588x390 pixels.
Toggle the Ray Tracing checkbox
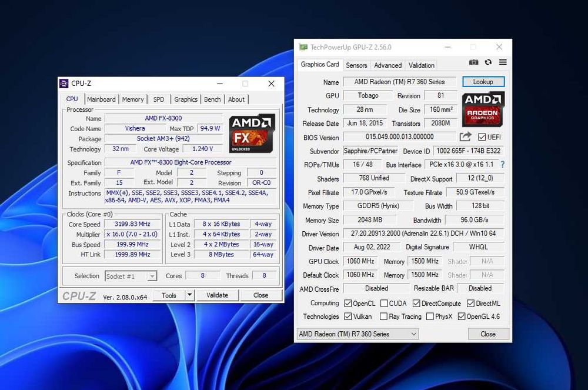tap(383, 316)
